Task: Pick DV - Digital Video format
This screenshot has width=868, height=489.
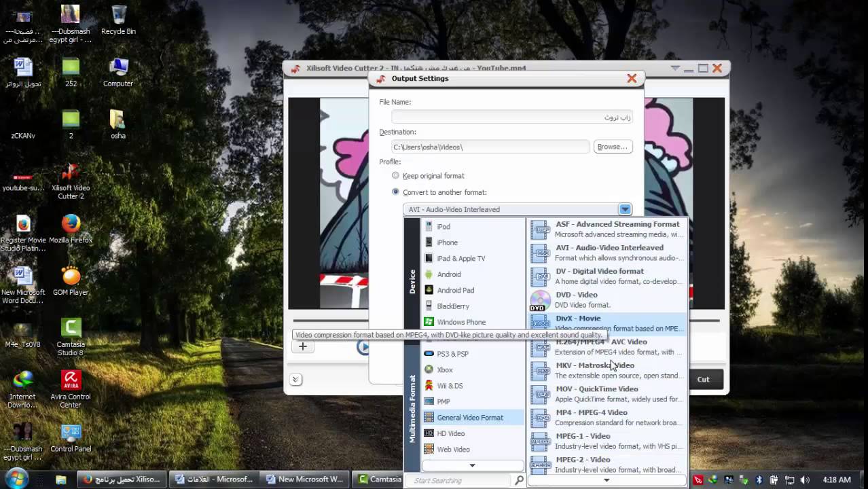Action: pos(608,276)
